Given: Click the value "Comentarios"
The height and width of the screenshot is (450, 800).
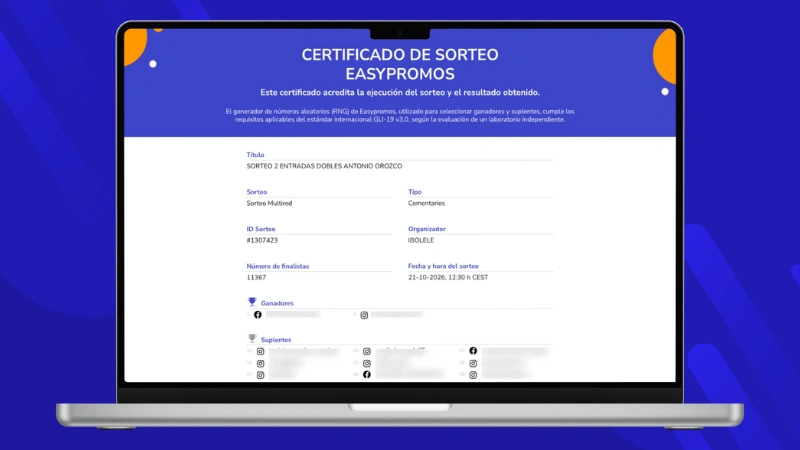Looking at the screenshot, I should (427, 203).
